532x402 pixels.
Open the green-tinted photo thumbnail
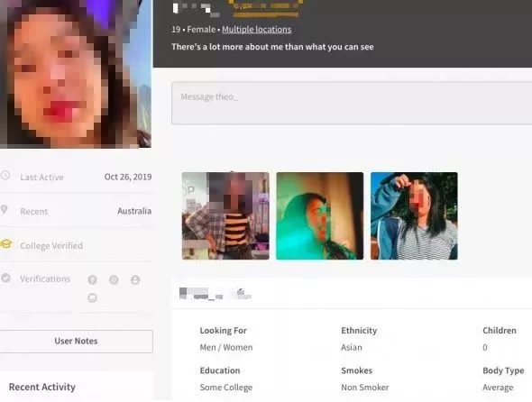(319, 215)
